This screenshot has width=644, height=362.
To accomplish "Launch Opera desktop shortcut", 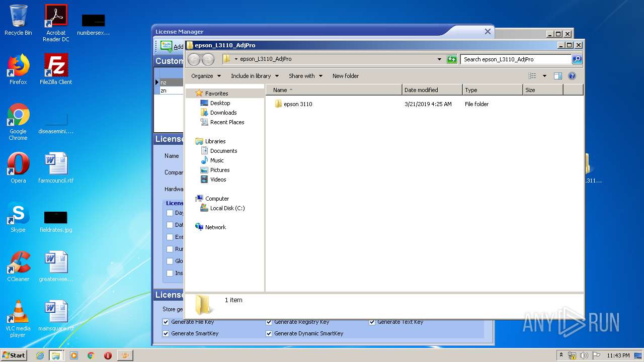I will coord(18,168).
